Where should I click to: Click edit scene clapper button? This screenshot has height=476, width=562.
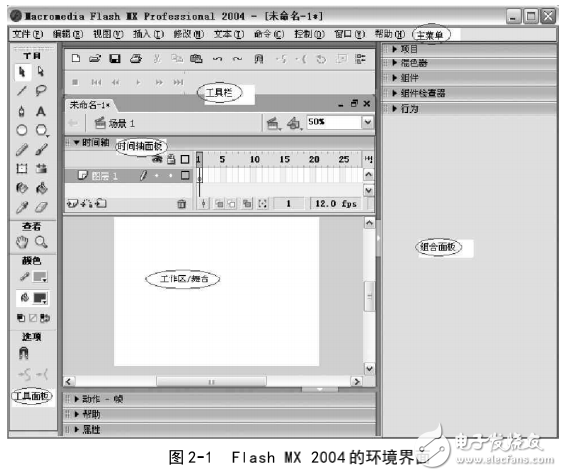pyautogui.click(x=273, y=124)
